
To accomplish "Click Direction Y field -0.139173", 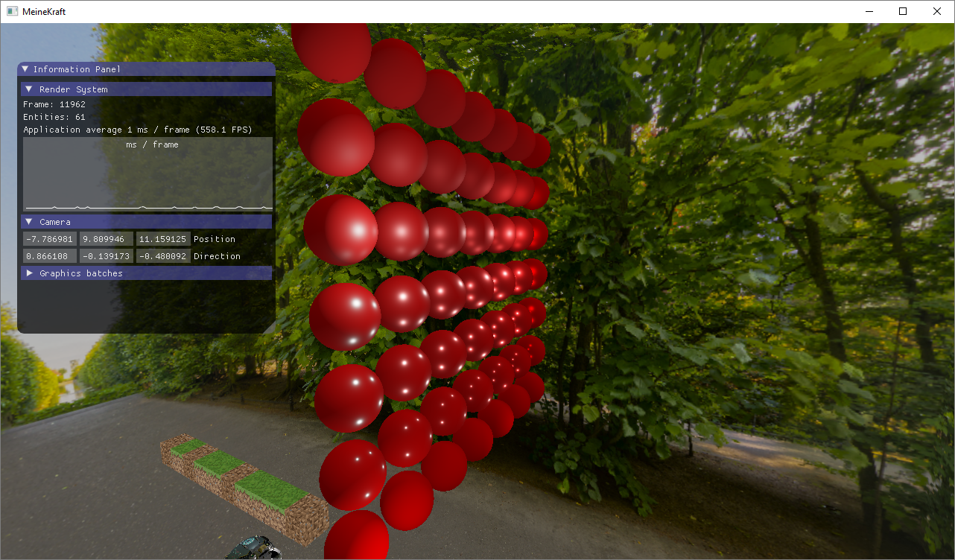I will (x=107, y=256).
